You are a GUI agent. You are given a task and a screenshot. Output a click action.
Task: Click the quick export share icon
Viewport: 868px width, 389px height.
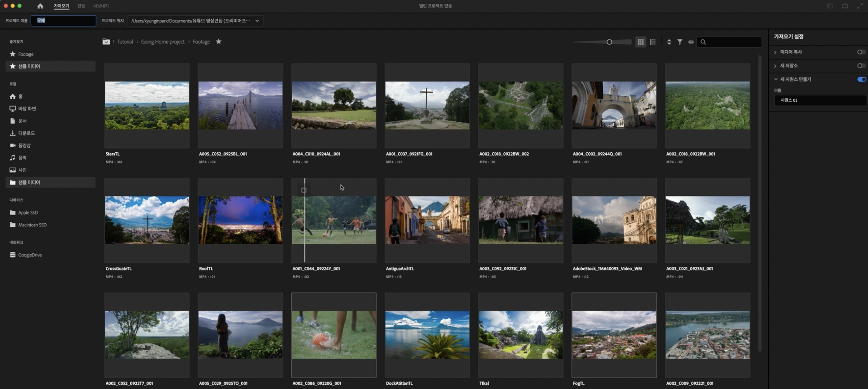coord(845,6)
